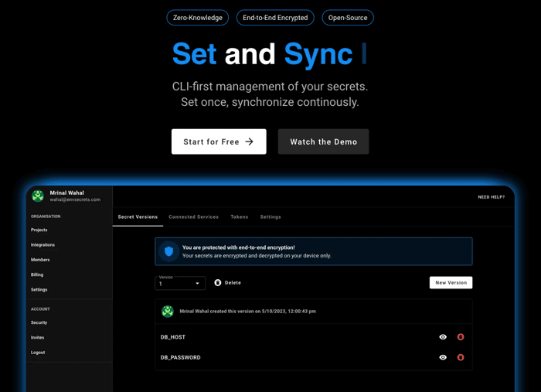This screenshot has height=392, width=541.
Task: Click the Watch the Demo button
Action: 323,141
